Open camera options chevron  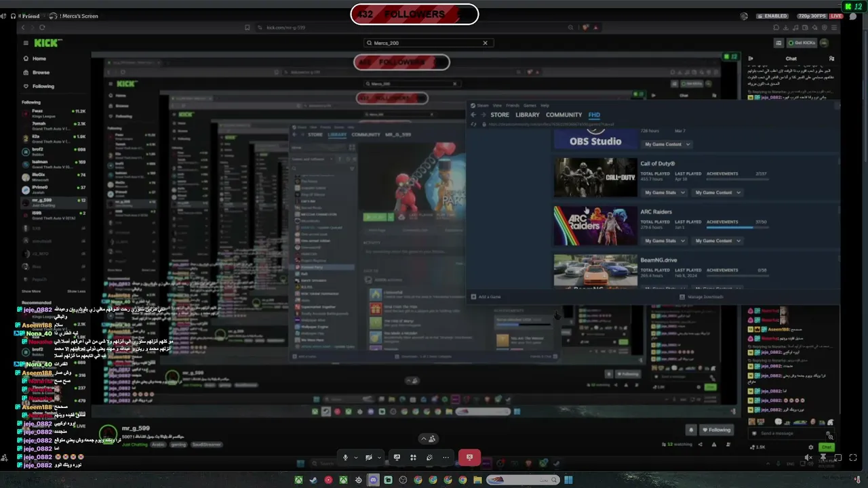click(379, 457)
